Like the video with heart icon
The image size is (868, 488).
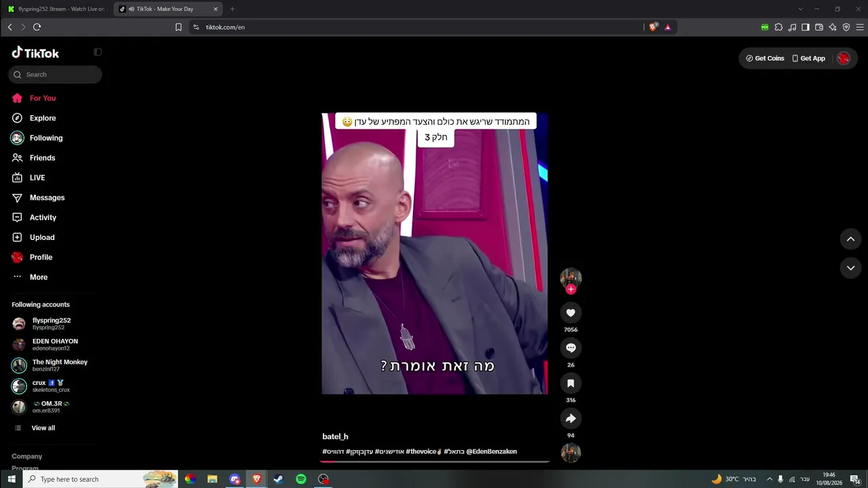tap(571, 312)
